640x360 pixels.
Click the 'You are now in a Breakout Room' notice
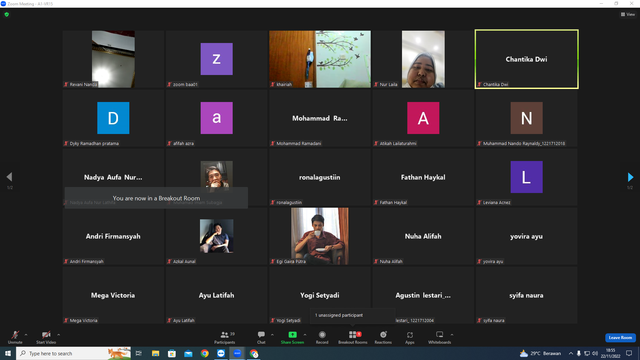pos(156,198)
